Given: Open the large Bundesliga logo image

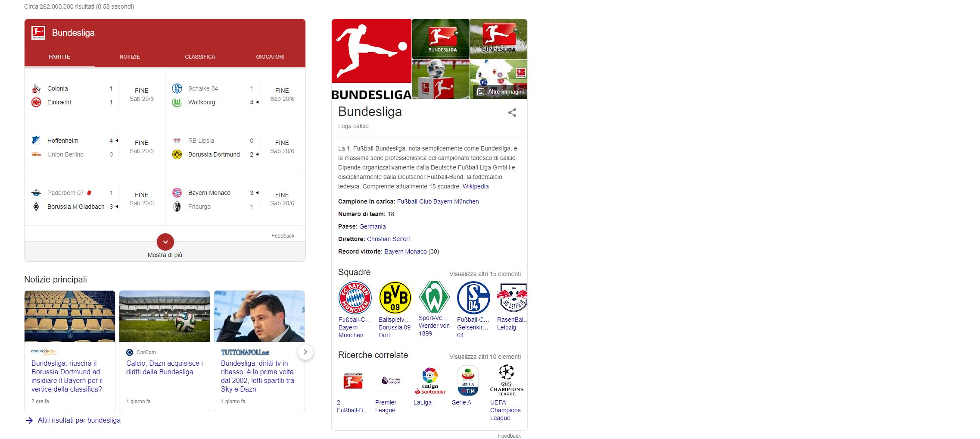Looking at the screenshot, I should click(x=371, y=59).
